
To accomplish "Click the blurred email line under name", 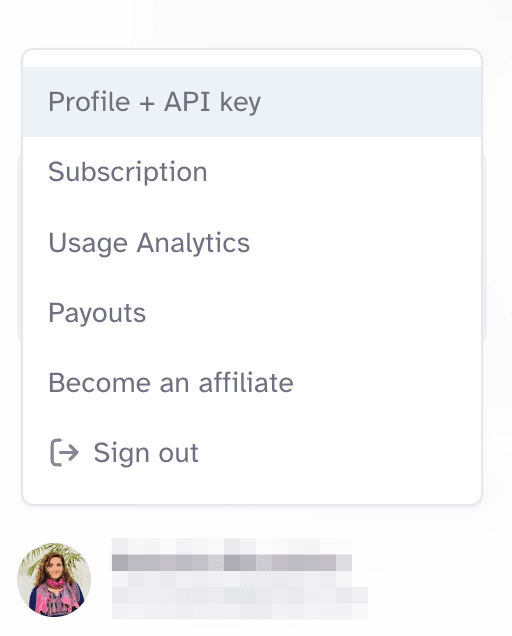I will [x=239, y=596].
